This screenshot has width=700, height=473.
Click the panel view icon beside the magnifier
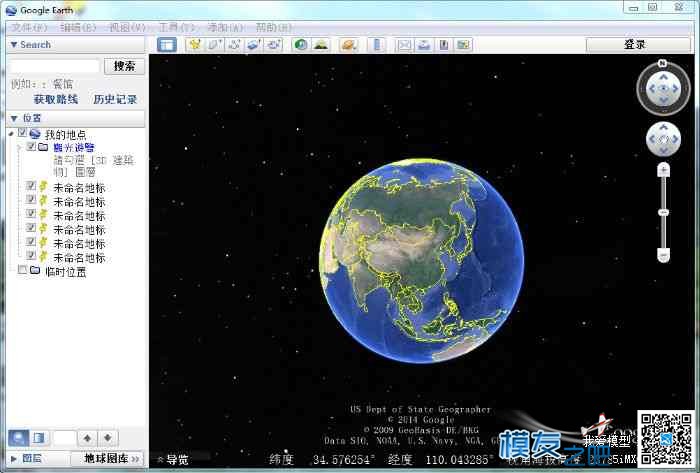click(x=39, y=438)
